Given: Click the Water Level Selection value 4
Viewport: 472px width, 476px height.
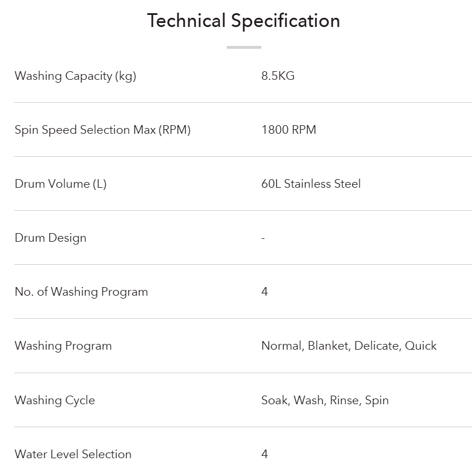Looking at the screenshot, I should click(x=264, y=454).
